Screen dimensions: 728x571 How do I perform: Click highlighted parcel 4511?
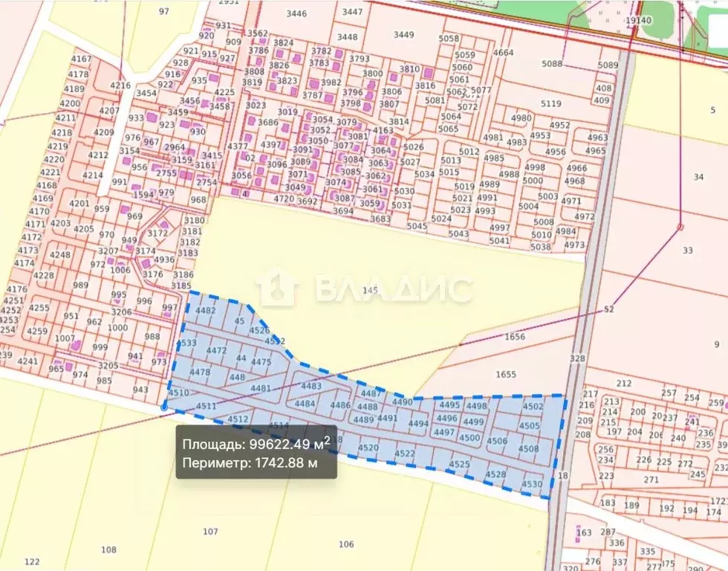pos(206,406)
